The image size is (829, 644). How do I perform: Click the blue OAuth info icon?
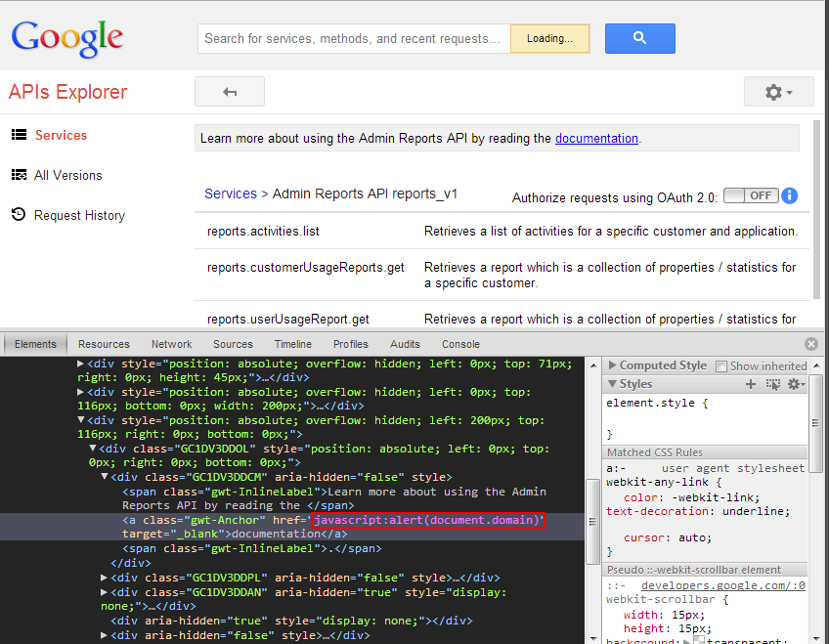coord(789,196)
